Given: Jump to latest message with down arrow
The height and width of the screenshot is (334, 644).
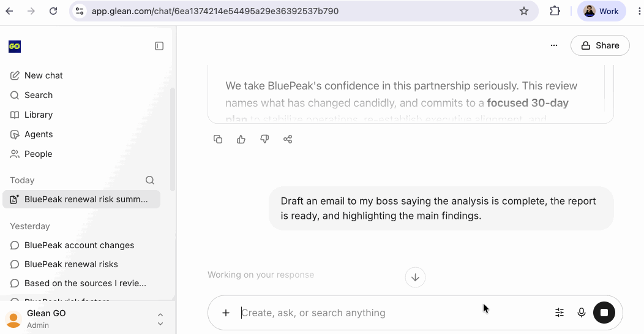Looking at the screenshot, I should click(x=415, y=277).
